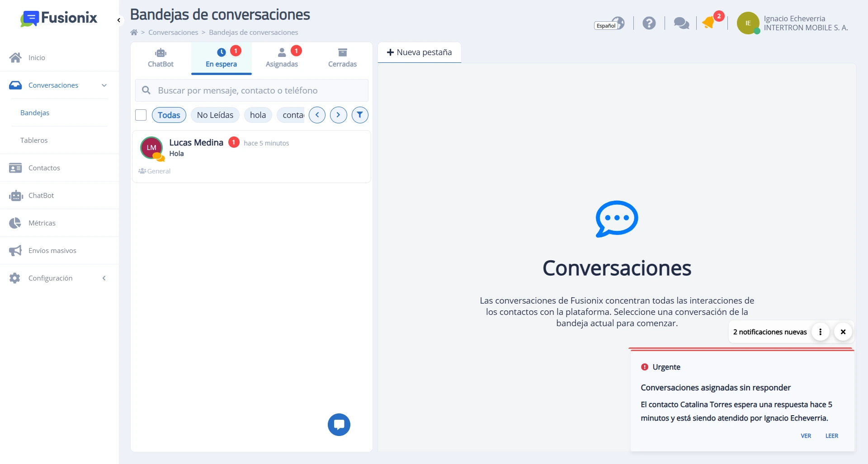The width and height of the screenshot is (868, 464).
Task: Open the funnel filter options
Action: click(x=360, y=115)
